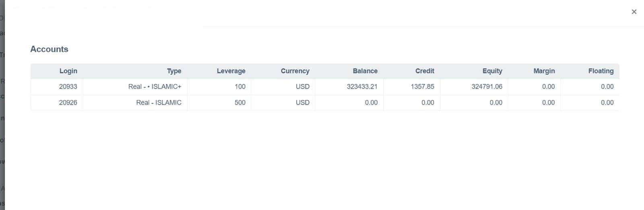This screenshot has width=644, height=210.
Task: Sort accounts by Leverage column
Action: pyautogui.click(x=231, y=71)
